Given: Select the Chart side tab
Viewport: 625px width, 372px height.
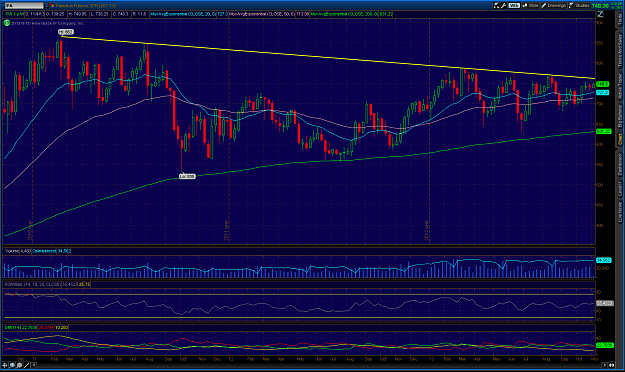Looking at the screenshot, I should click(620, 139).
